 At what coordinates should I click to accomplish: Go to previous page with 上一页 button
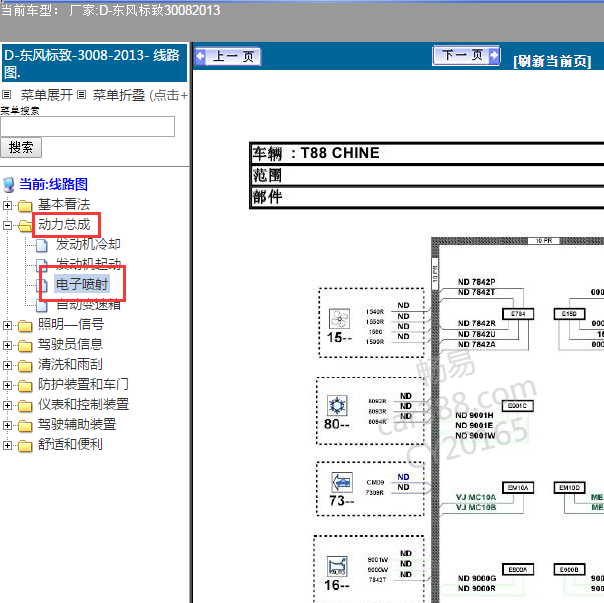click(228, 57)
